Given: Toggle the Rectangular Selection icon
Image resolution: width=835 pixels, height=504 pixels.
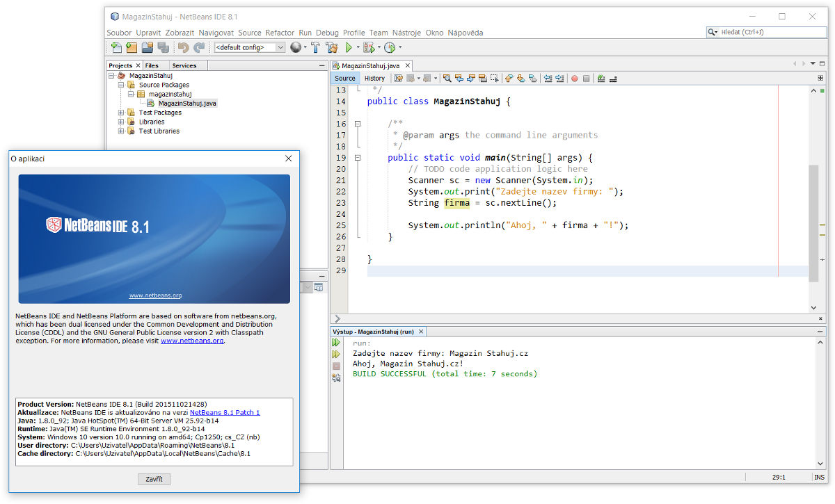Looking at the screenshot, I should coord(495,79).
